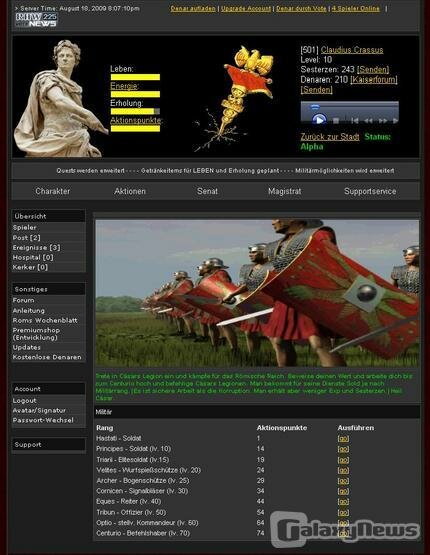Follow the Denar aufladen link
430x555 pixels.
(193, 8)
